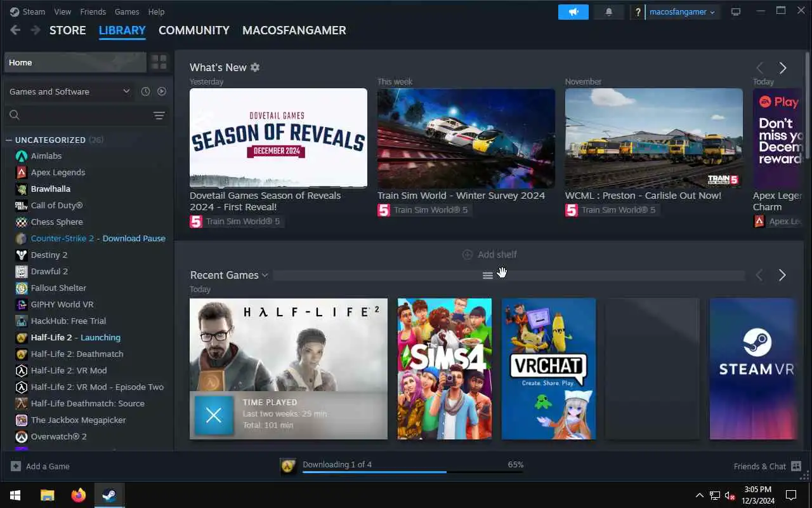This screenshot has width=812, height=508.
Task: Open the SteamVR game cover
Action: 754,369
